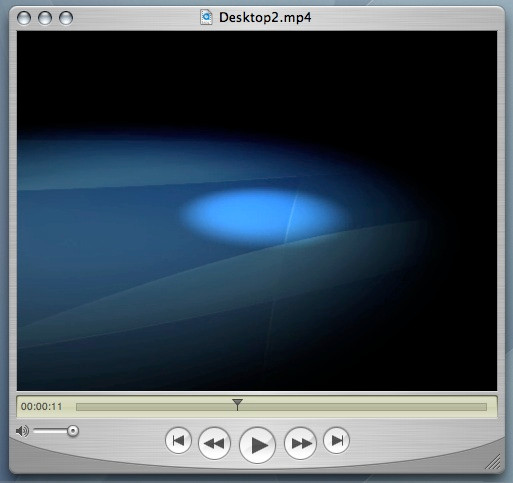The height and width of the screenshot is (483, 513).
Task: Click the volume slider knob
Action: click(73, 431)
